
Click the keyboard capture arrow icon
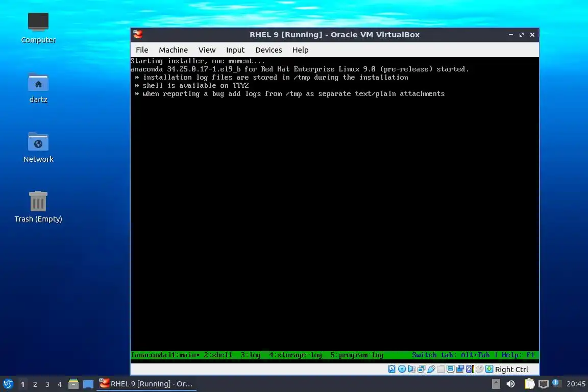point(489,369)
